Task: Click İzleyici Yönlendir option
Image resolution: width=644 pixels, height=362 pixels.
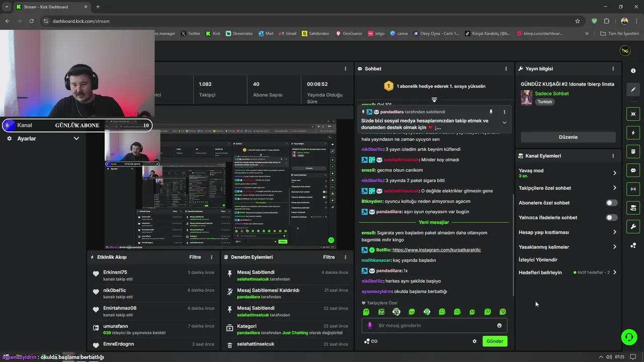Action: click(x=538, y=260)
